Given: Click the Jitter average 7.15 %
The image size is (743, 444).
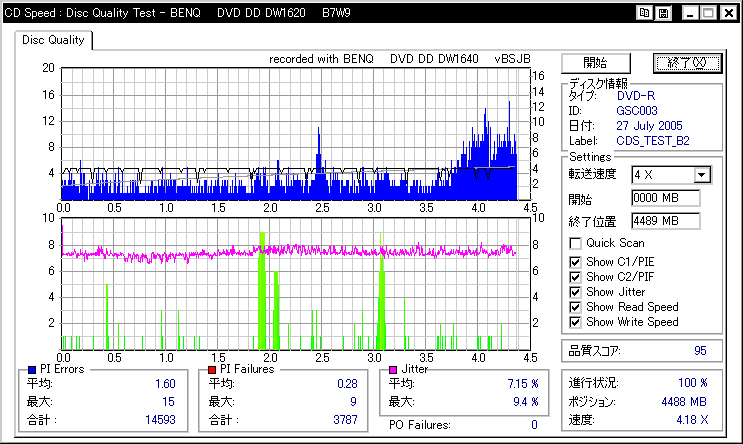Looking at the screenshot, I should pyautogui.click(x=523, y=384).
